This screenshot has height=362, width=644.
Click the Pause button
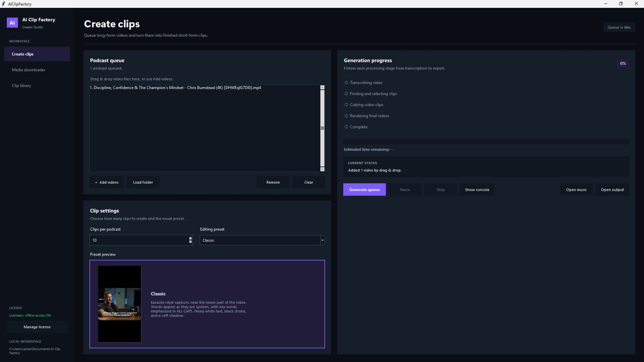tap(405, 190)
